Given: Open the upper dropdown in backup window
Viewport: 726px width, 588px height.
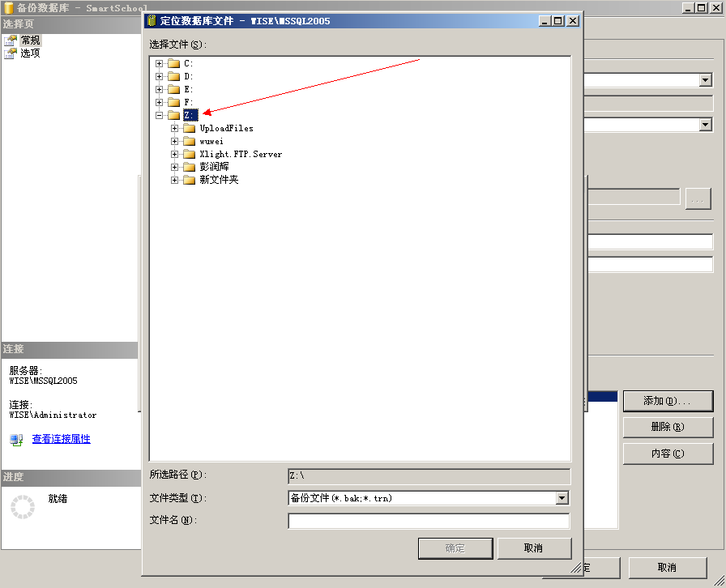Looking at the screenshot, I should click(x=705, y=80).
